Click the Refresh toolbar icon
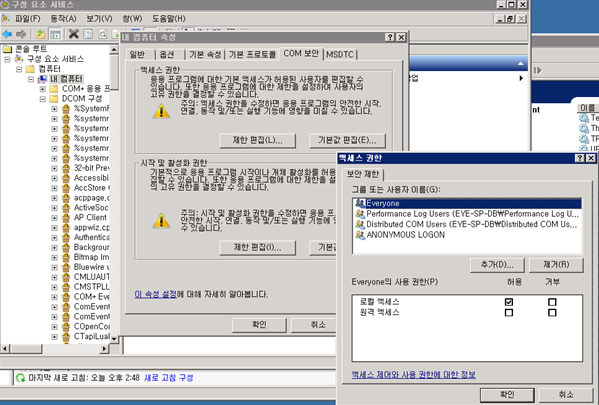Image resolution: width=599 pixels, height=405 pixels. pyautogui.click(x=102, y=34)
